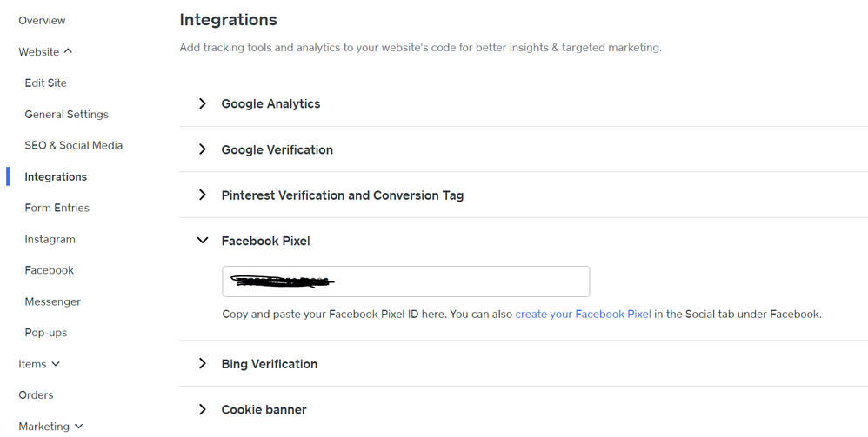
Task: Expand the Google Analytics section chevron
Action: click(x=203, y=104)
